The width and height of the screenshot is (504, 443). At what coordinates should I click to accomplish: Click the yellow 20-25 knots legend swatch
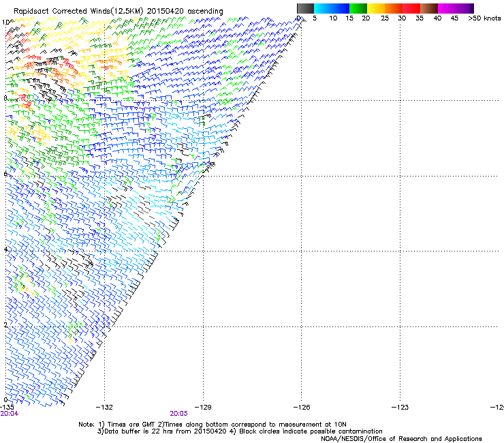coord(376,8)
